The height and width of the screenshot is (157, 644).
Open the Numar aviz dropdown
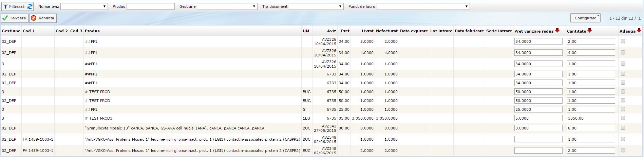point(84,6)
